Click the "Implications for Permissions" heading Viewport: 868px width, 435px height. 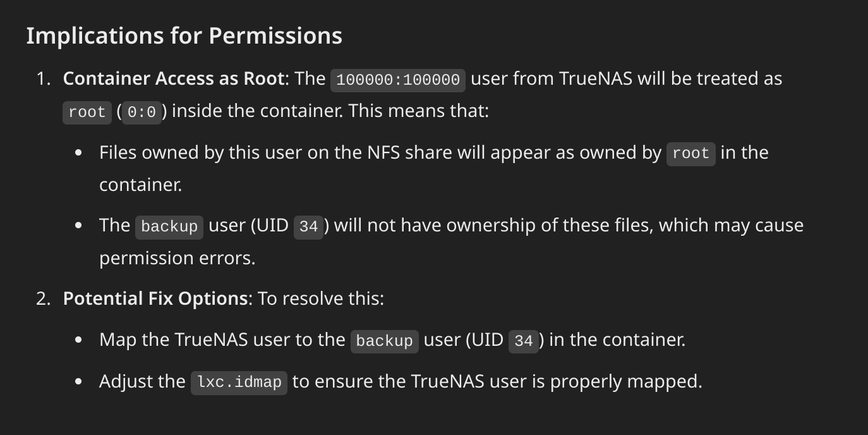(184, 35)
